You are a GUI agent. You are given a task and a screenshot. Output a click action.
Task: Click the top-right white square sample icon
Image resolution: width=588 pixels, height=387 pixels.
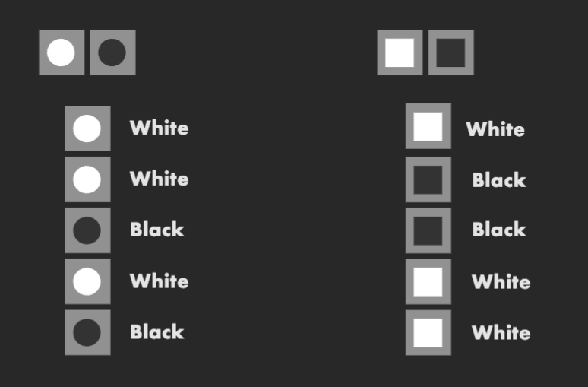[400, 52]
